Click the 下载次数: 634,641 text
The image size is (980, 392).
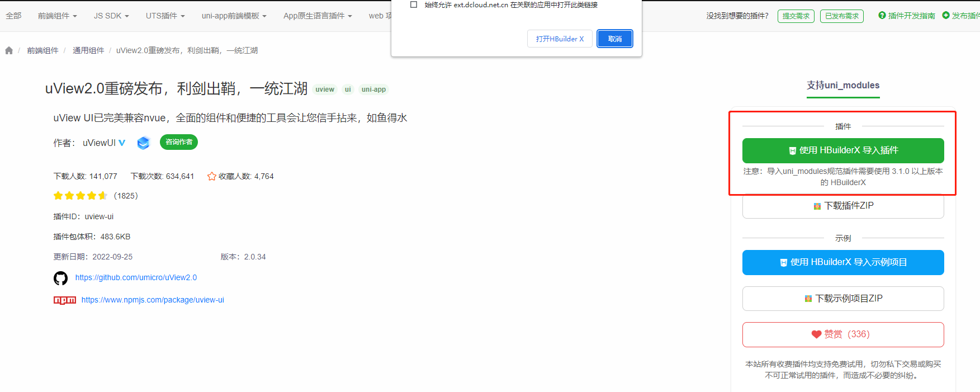pyautogui.click(x=162, y=176)
